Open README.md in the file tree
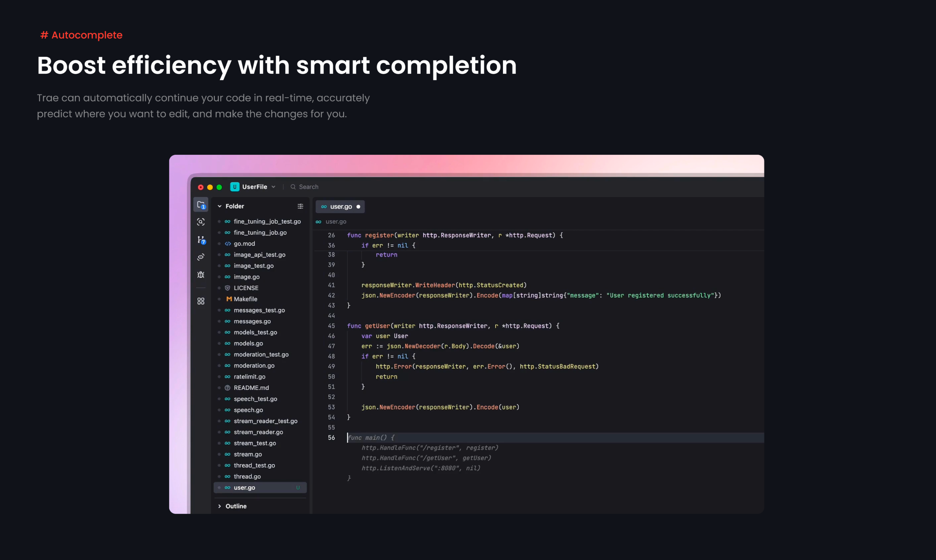 click(x=251, y=388)
